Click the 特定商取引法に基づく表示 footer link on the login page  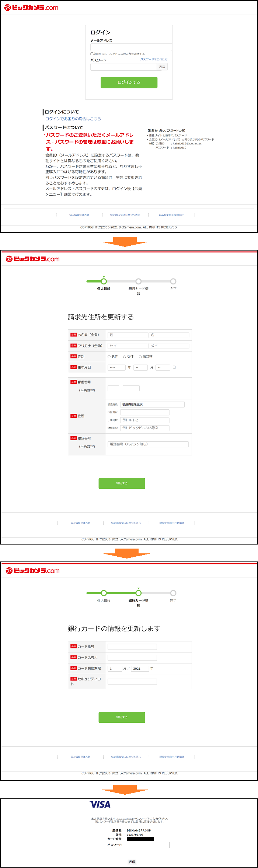click(x=125, y=215)
